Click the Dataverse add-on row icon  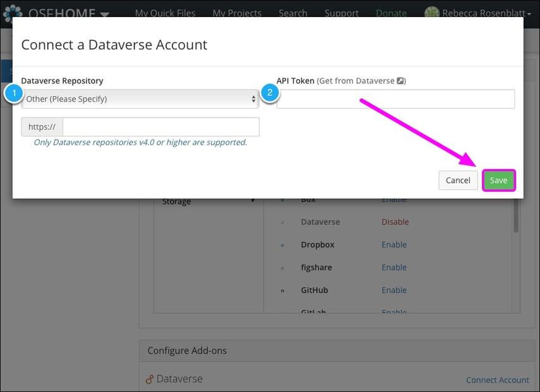(x=282, y=222)
